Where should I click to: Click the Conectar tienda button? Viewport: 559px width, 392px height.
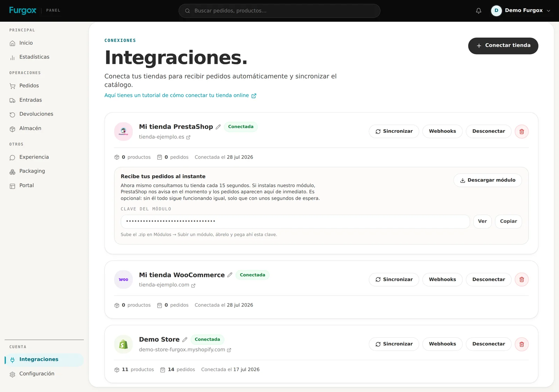(x=503, y=46)
